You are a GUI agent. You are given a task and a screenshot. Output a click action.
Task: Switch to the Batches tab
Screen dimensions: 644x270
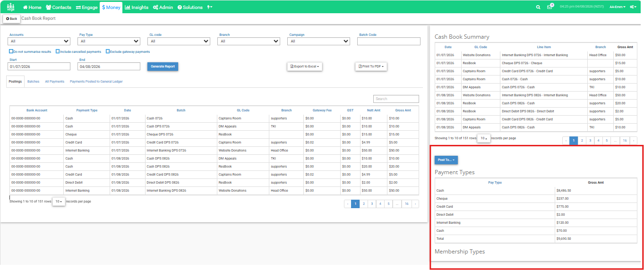click(34, 82)
